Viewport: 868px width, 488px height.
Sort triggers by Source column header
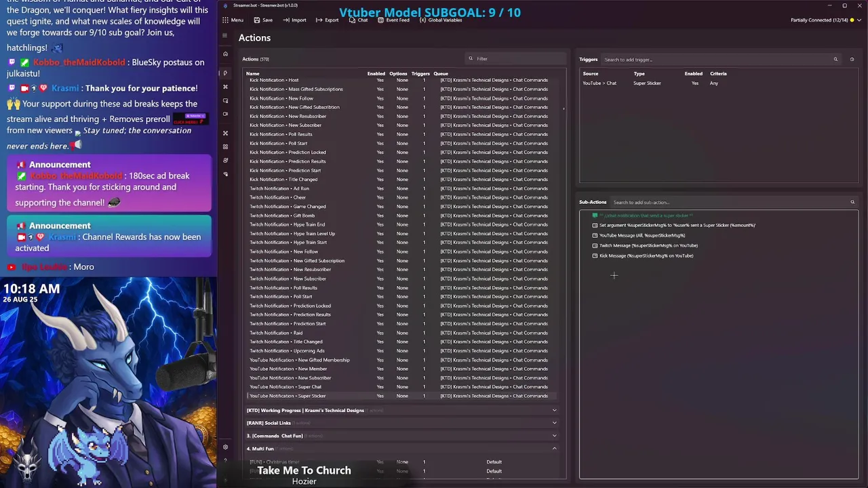(591, 74)
